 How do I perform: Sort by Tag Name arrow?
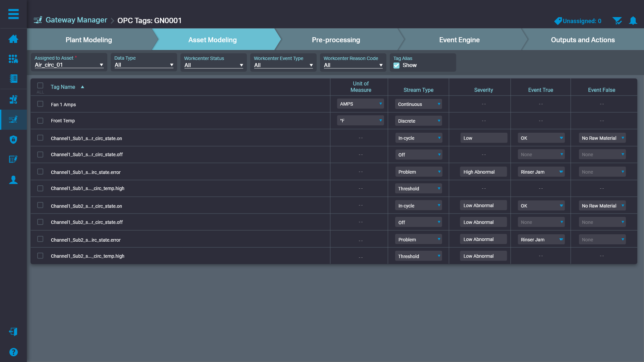click(83, 87)
